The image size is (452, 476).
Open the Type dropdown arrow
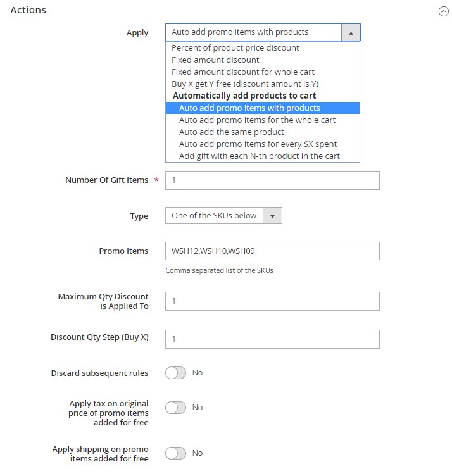tap(272, 216)
